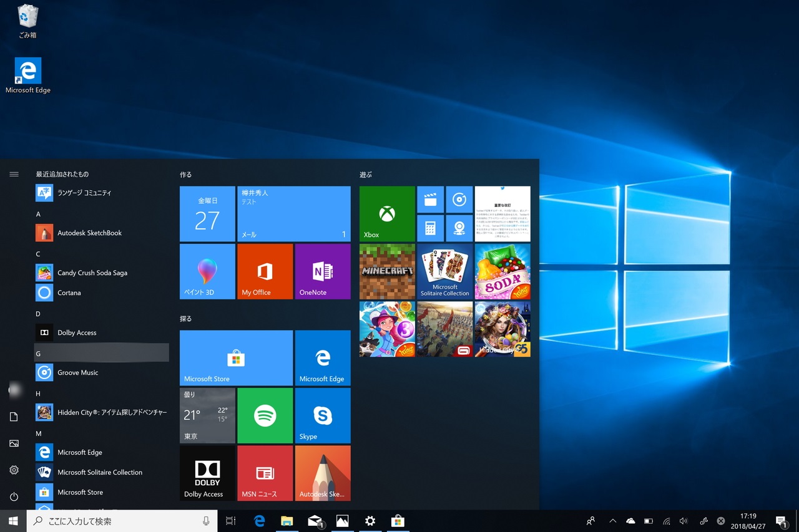
Task: Open the MSN ニュース tile
Action: [x=265, y=473]
